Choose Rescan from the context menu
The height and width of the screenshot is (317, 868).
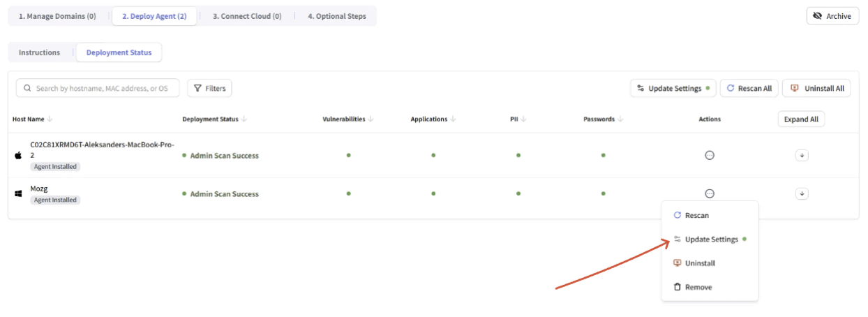(x=710, y=216)
